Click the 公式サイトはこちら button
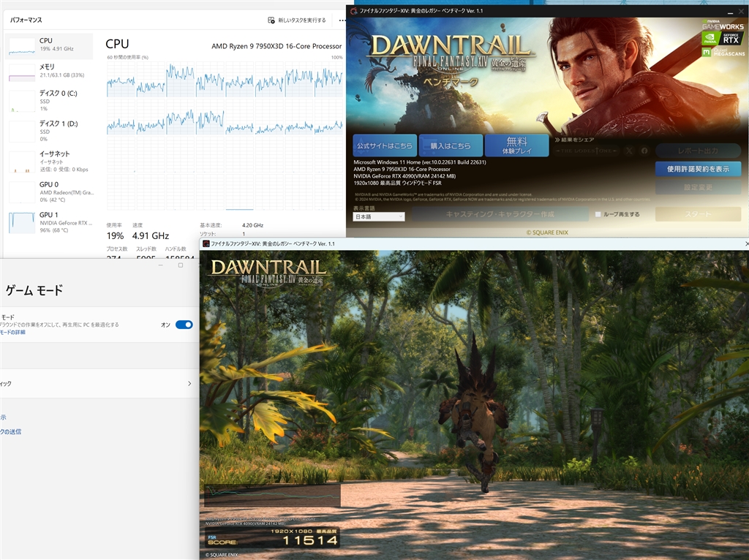The width and height of the screenshot is (749, 560). click(385, 145)
